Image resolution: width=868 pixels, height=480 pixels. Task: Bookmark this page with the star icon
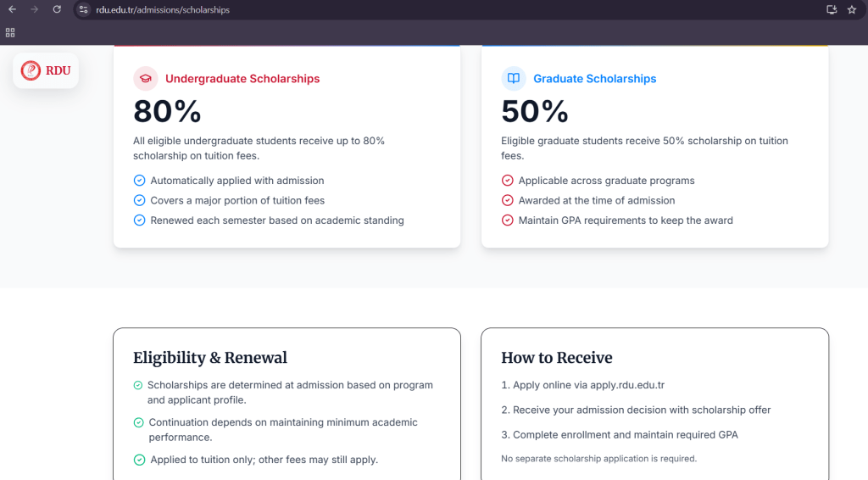(852, 9)
